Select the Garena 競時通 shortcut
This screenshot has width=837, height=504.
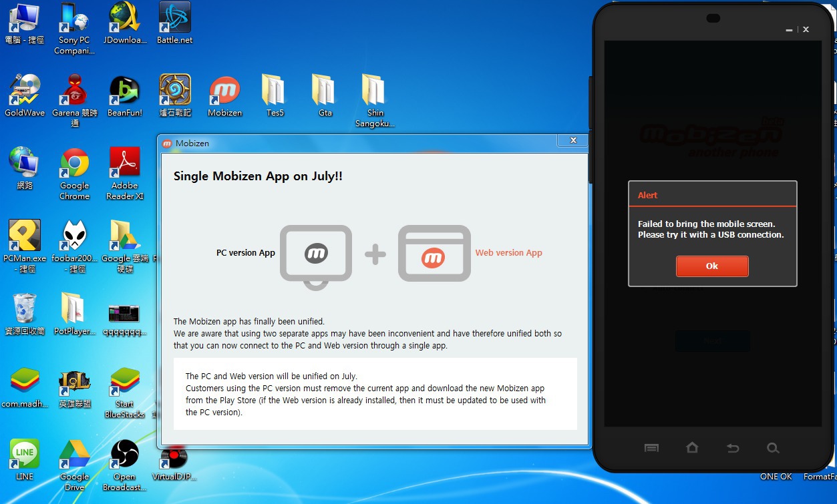pos(74,101)
